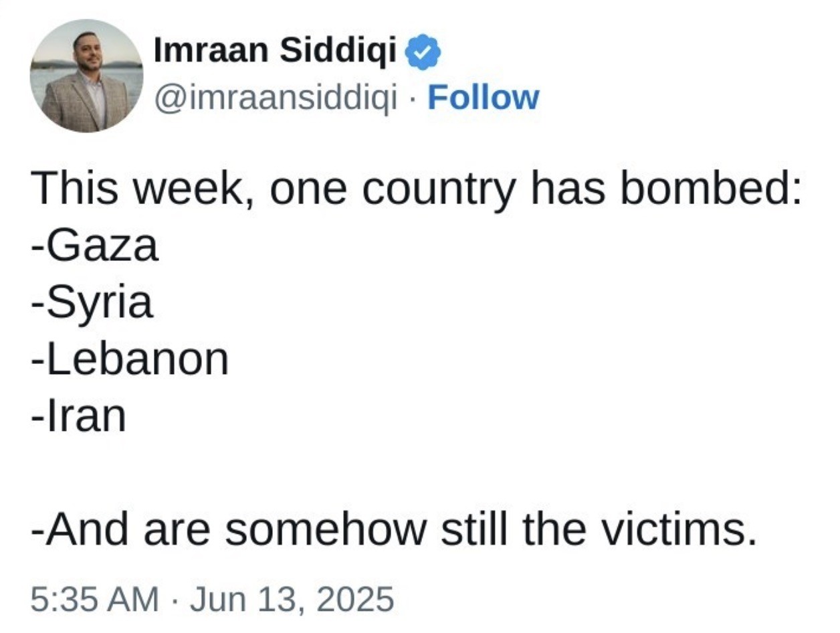Open the @imraansiddiqi handle link

276,98
